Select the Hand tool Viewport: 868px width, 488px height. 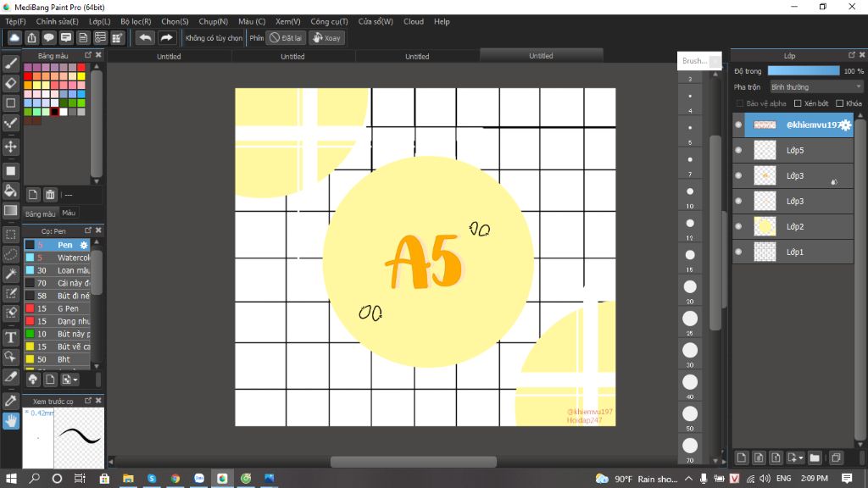pyautogui.click(x=10, y=420)
